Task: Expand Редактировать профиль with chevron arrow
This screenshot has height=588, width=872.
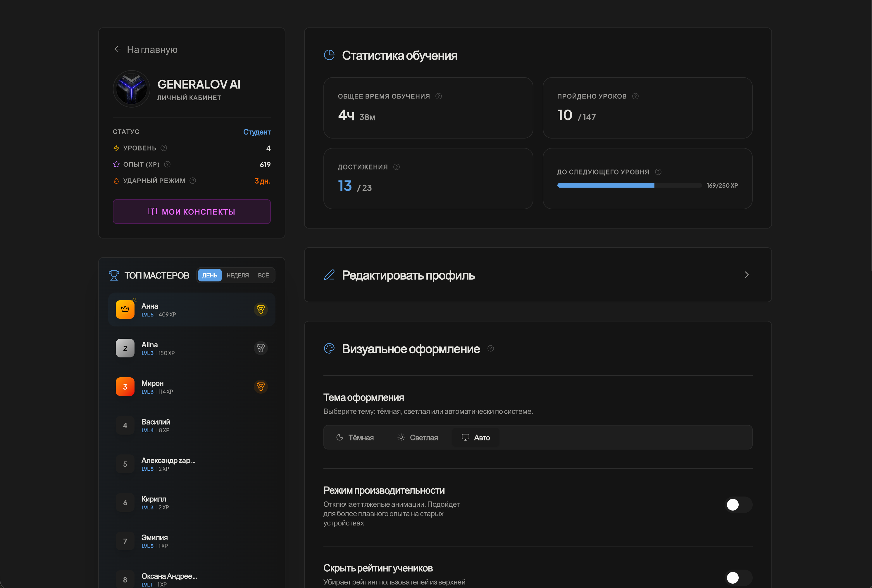Action: tap(746, 275)
